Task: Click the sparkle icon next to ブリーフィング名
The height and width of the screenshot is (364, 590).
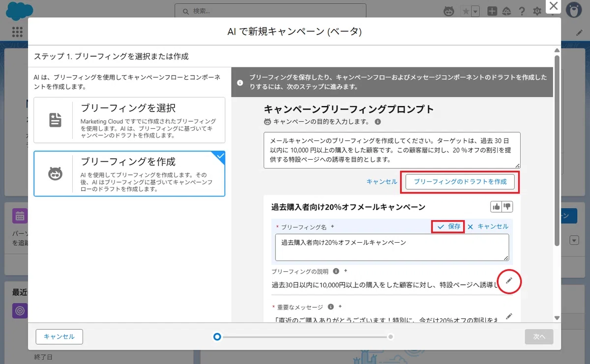Action: click(x=332, y=226)
